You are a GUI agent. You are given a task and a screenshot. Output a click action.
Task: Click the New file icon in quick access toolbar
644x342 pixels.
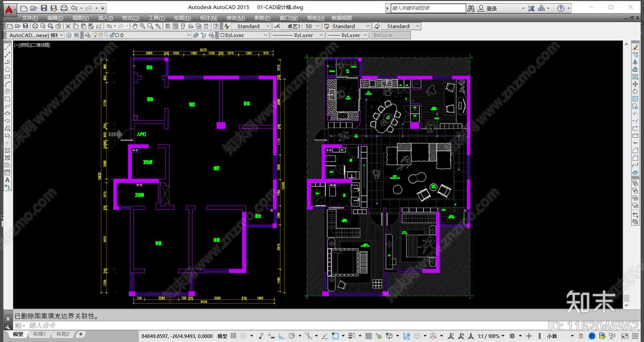tap(24, 8)
